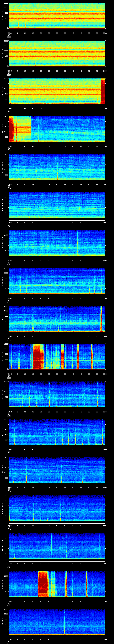Click the '30:00' end time label
This screenshot has height=644, width=114.
click(x=105, y=298)
